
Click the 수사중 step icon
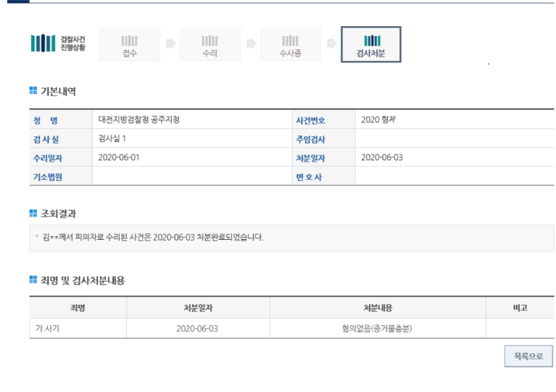pos(290,44)
